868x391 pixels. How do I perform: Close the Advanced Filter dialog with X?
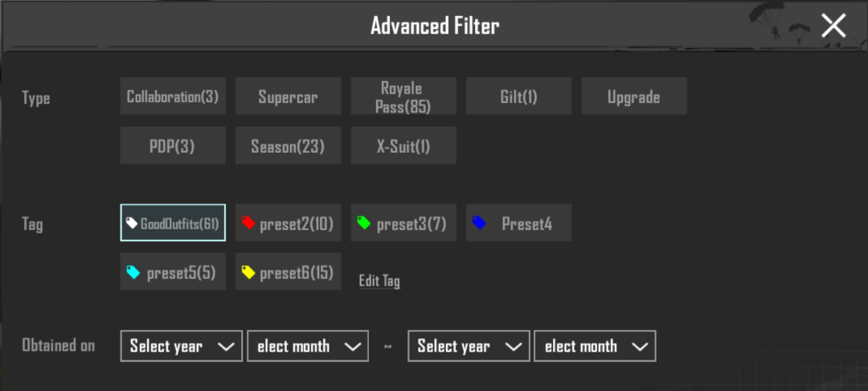click(x=833, y=26)
